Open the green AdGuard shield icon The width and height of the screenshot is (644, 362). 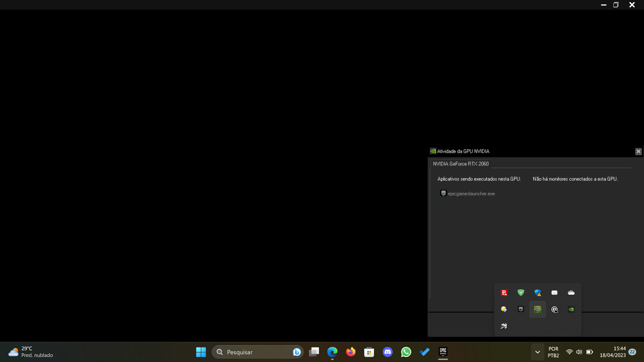[521, 293]
